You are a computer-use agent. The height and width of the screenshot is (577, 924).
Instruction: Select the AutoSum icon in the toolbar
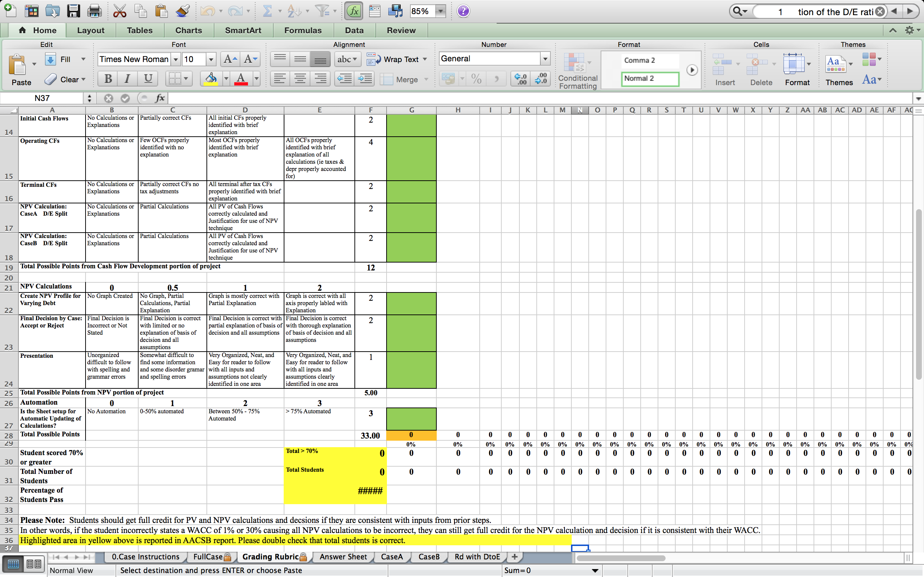269,11
